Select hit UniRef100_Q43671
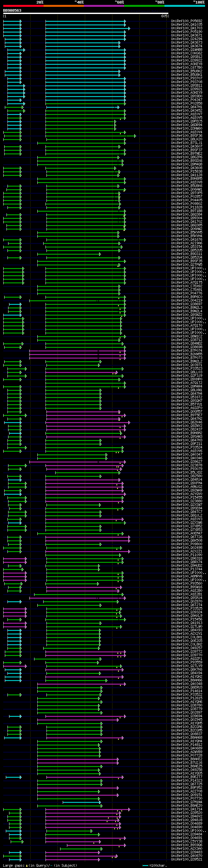 click(x=187, y=36)
